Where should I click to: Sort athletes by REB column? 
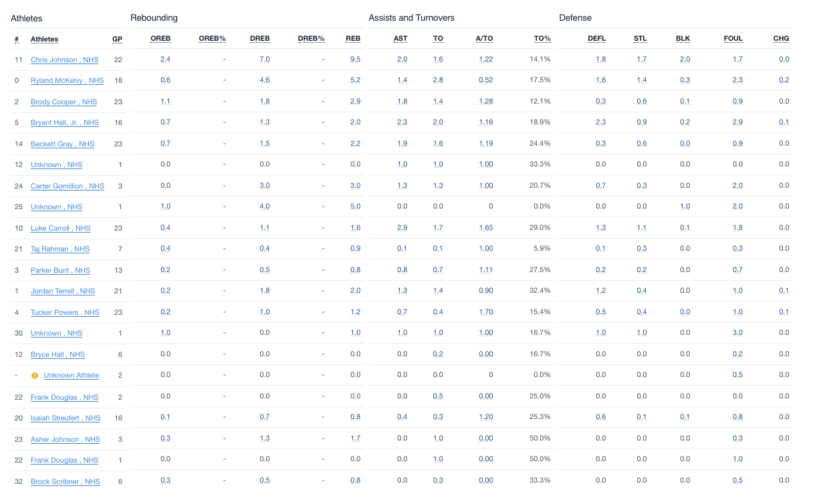pos(353,39)
